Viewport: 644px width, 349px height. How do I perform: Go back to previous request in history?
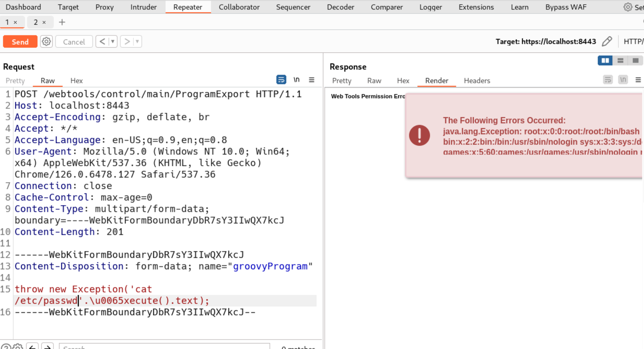[102, 42]
